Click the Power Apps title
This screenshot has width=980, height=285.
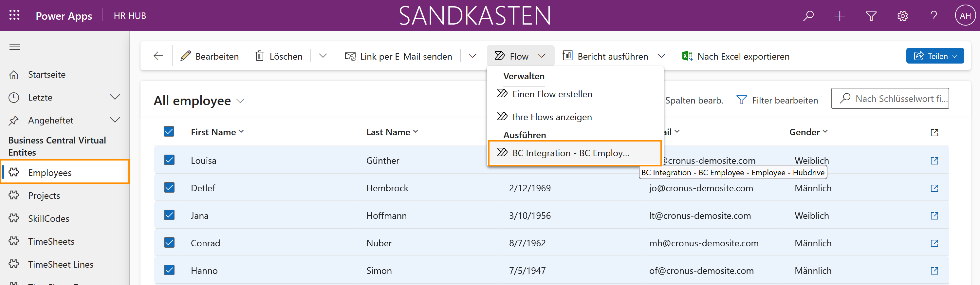point(64,16)
